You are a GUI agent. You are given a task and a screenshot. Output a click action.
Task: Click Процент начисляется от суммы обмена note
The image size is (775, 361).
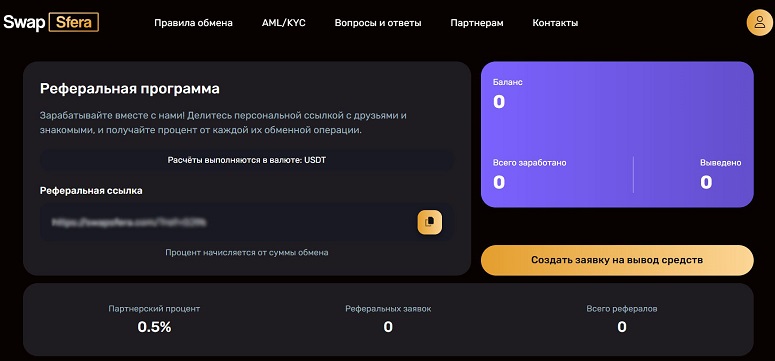(x=247, y=252)
